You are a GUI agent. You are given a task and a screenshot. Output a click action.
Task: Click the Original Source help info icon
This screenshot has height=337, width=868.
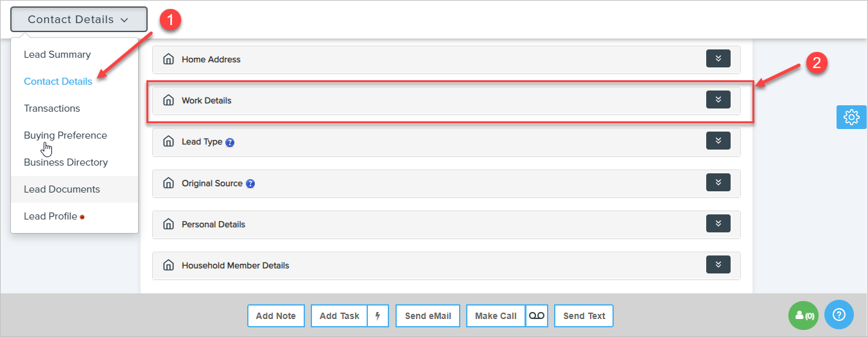tap(250, 184)
